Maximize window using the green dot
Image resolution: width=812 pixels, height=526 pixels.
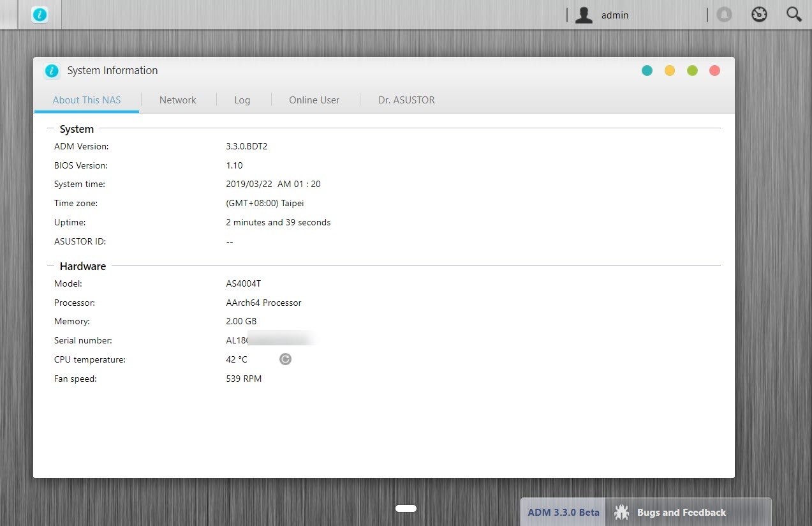point(692,71)
